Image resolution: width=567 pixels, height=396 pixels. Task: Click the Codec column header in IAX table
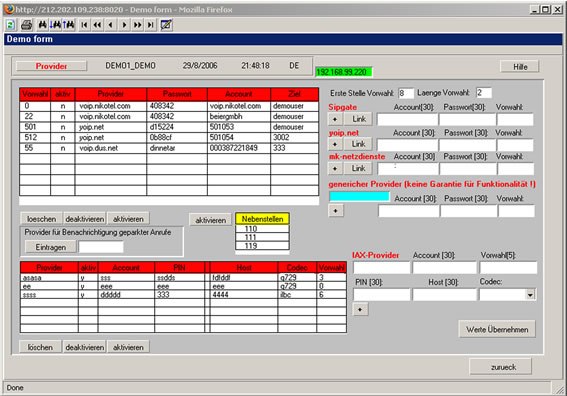click(297, 268)
